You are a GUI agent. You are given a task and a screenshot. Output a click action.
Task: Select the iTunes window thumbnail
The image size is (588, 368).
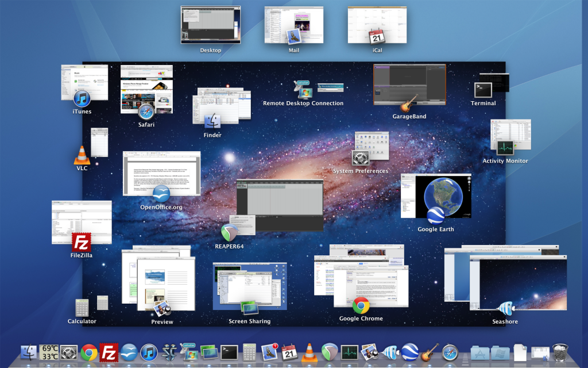(x=84, y=83)
